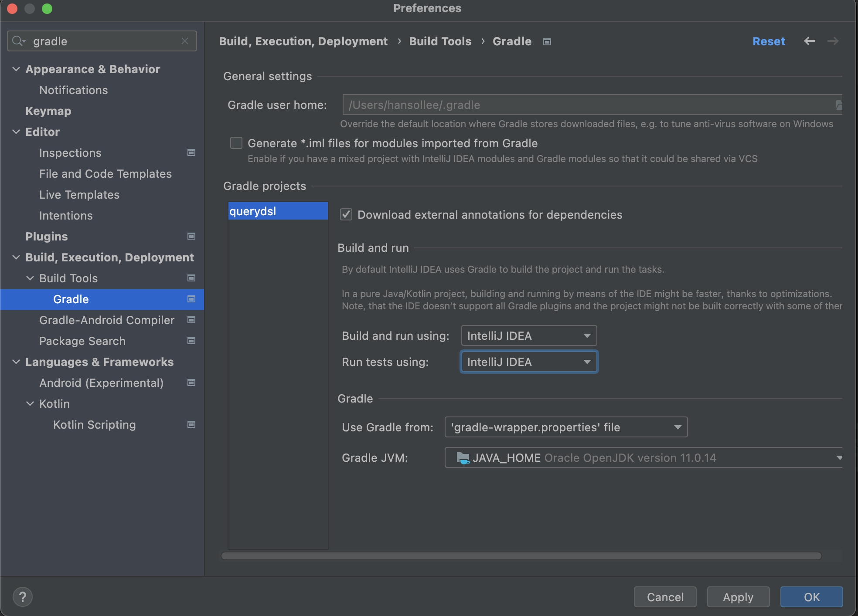This screenshot has height=616, width=858.
Task: Click the search magnifier history icon
Action: click(x=18, y=41)
